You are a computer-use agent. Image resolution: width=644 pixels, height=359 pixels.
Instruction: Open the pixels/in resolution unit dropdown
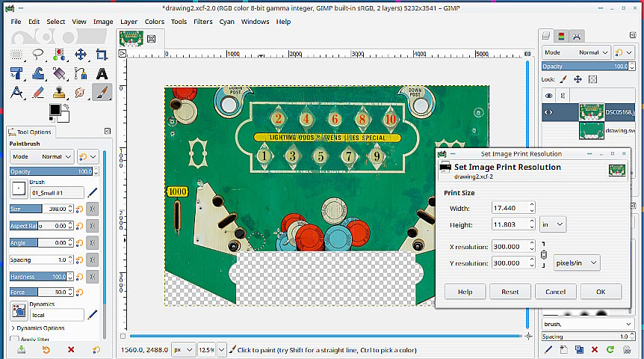click(576, 263)
